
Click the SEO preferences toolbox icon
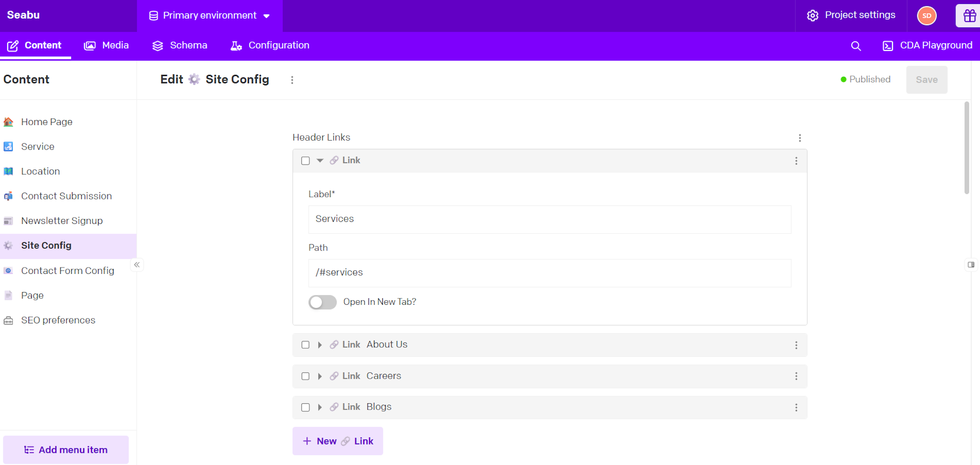pyautogui.click(x=8, y=320)
